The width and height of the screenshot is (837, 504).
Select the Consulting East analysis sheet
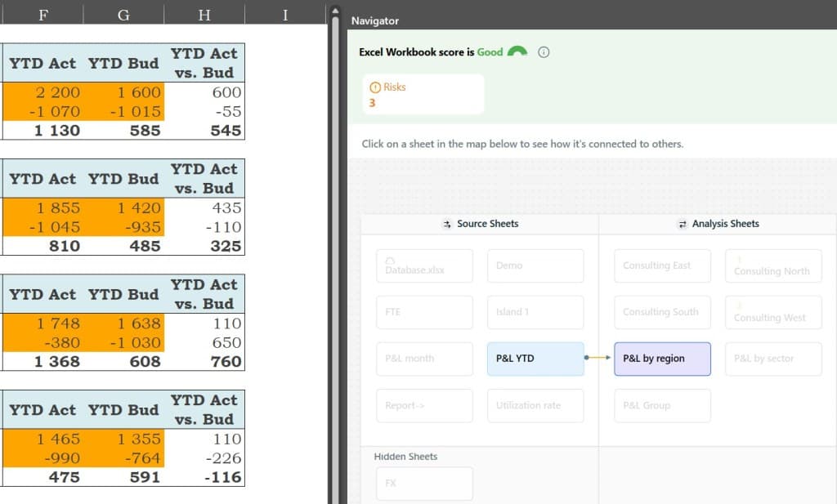pos(662,265)
